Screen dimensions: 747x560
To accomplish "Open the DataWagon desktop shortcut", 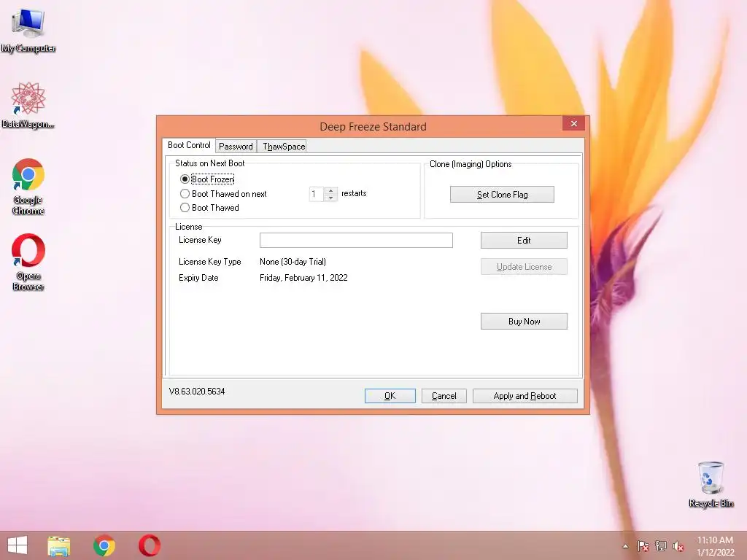I will click(28, 105).
